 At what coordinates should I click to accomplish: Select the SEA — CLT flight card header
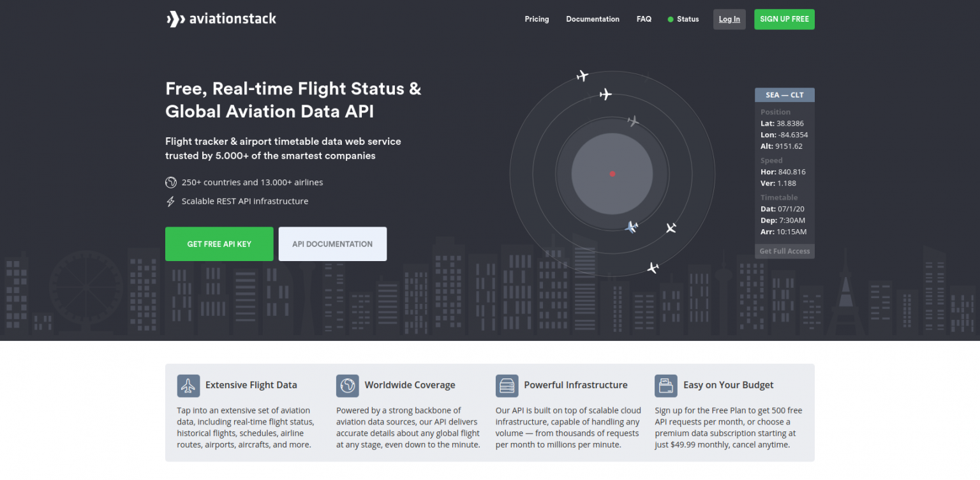(x=784, y=94)
